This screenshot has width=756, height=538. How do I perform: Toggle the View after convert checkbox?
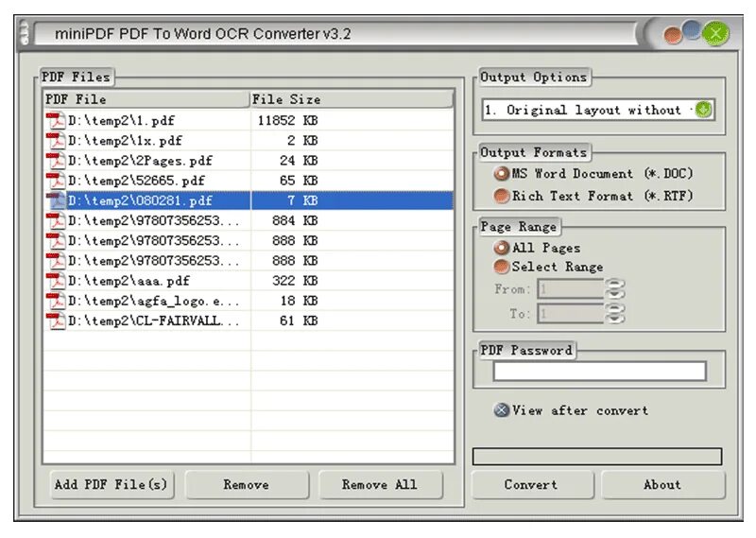pyautogui.click(x=571, y=410)
